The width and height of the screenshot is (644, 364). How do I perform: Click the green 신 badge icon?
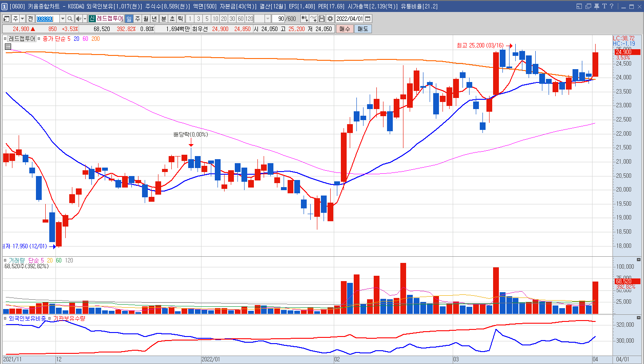tap(92, 19)
